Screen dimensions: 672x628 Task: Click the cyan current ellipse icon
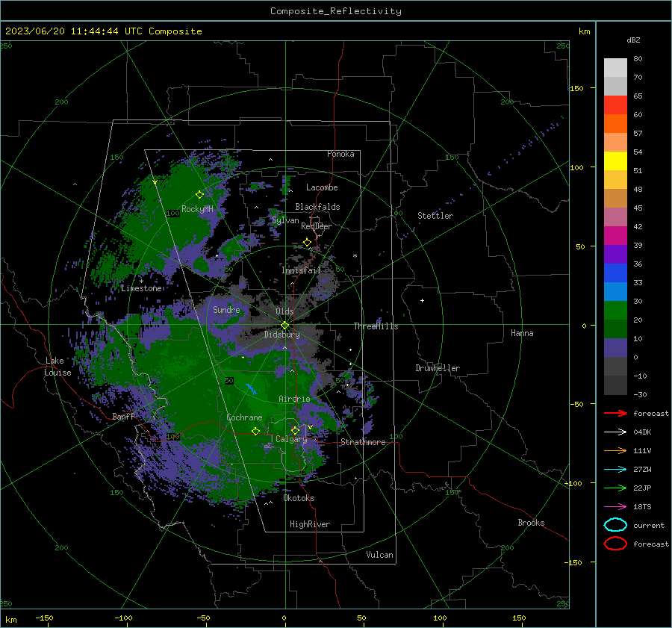pyautogui.click(x=615, y=525)
